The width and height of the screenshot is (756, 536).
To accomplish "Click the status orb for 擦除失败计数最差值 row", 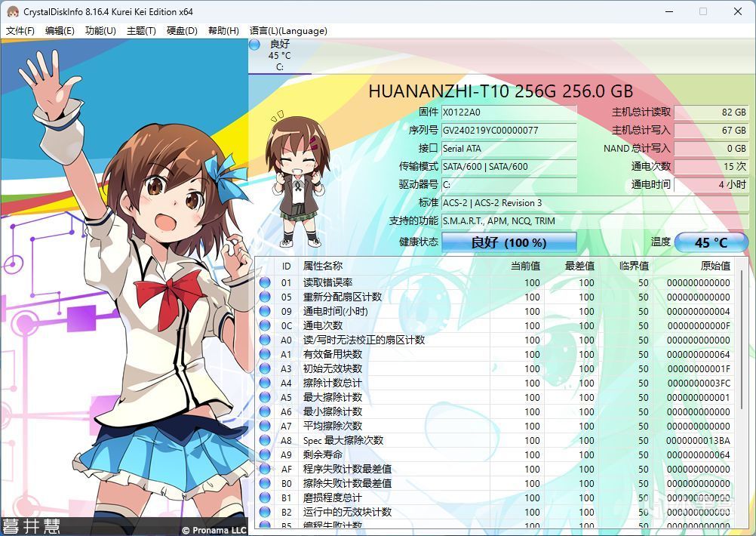I will (x=265, y=483).
